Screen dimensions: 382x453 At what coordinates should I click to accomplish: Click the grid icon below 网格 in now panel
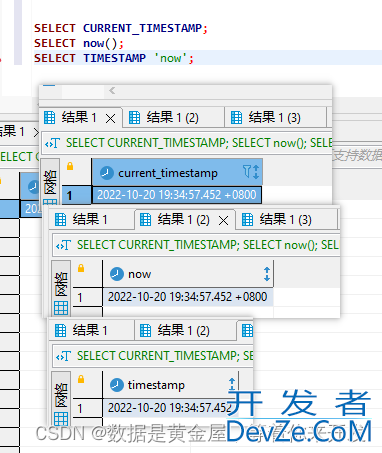tap(61, 308)
